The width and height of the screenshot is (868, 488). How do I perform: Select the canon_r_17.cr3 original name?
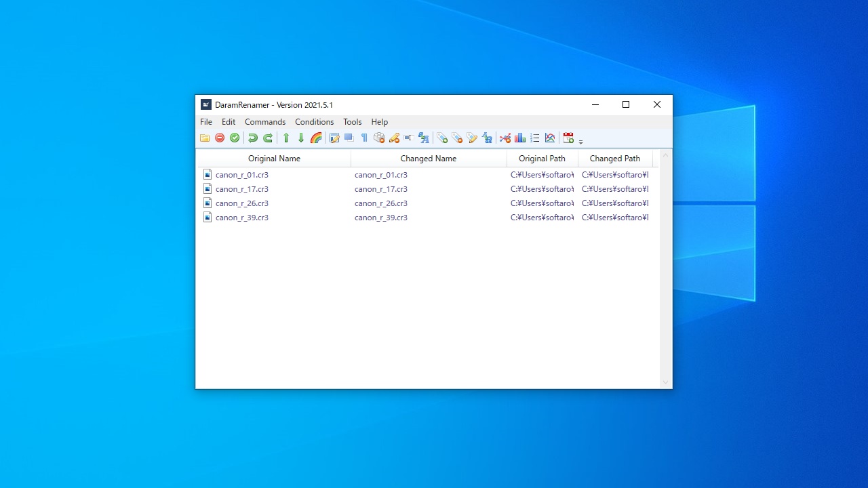242,189
